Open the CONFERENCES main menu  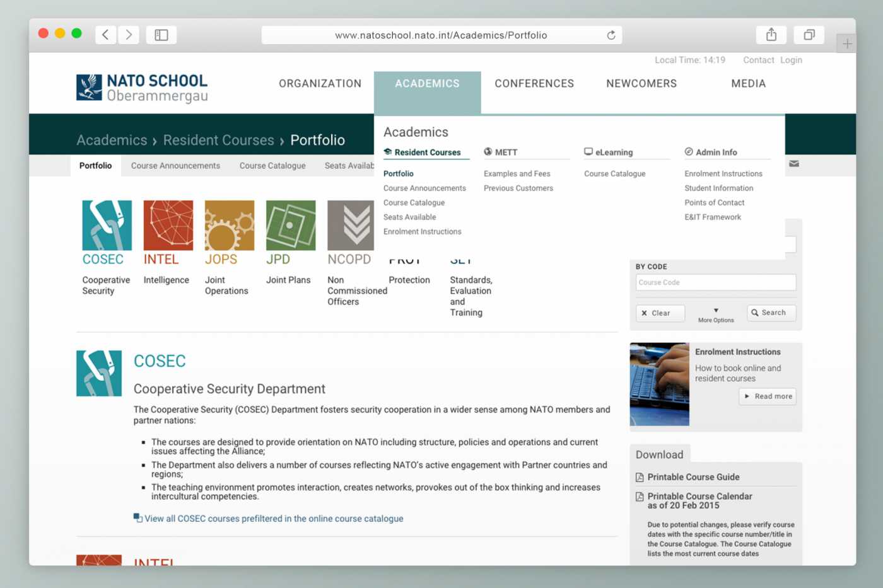(534, 83)
